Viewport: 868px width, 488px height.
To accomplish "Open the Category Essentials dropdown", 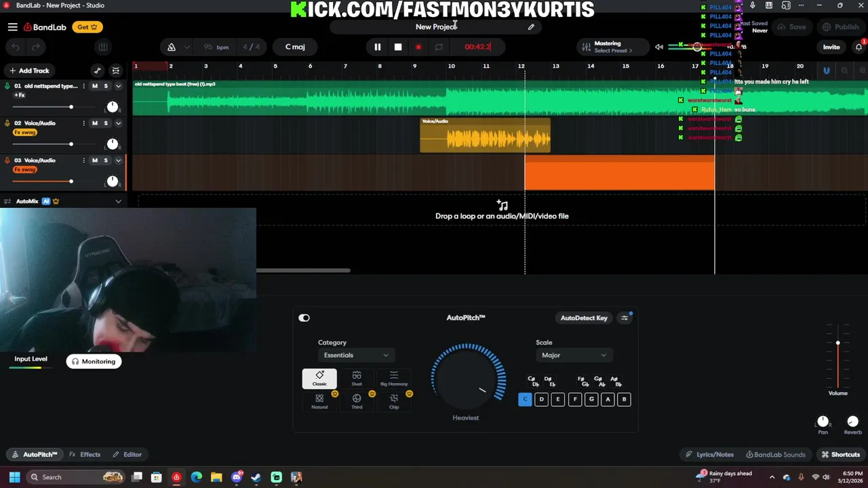I will click(355, 355).
